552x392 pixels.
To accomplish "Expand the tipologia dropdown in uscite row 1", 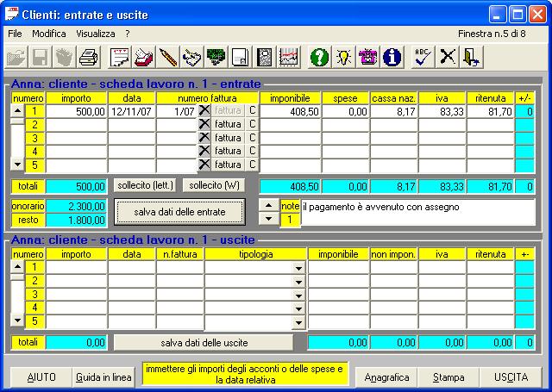I will pos(298,268).
